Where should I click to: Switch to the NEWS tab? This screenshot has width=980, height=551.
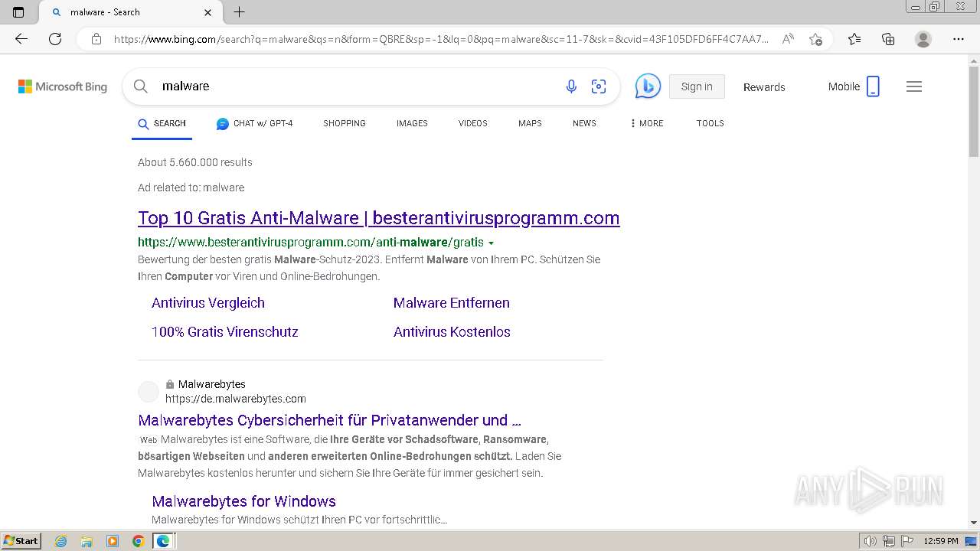click(584, 123)
